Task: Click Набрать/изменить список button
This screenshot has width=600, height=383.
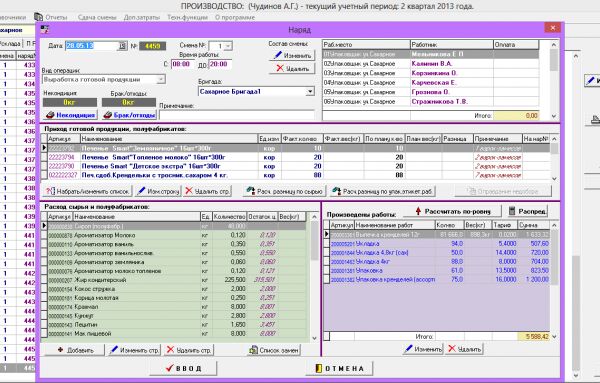Action: point(88,191)
